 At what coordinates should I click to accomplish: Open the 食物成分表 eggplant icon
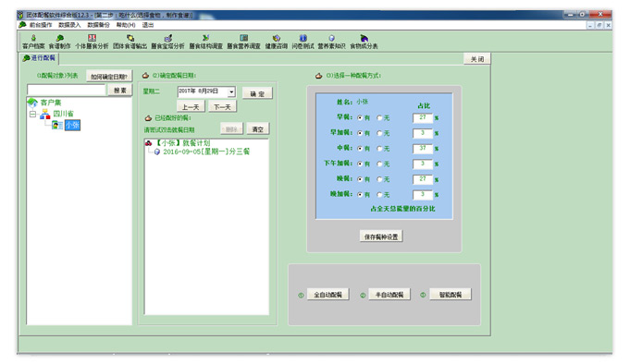(364, 38)
